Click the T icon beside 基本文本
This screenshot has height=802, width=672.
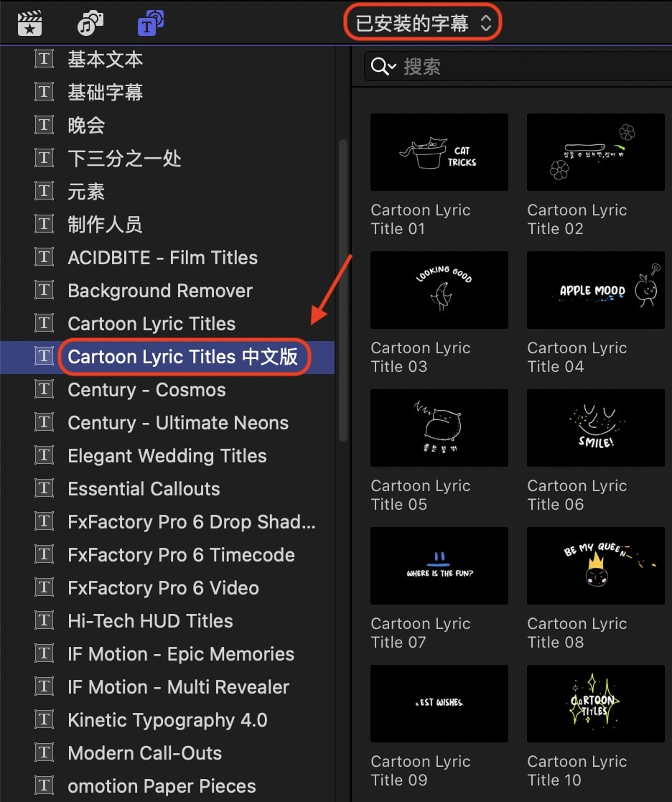click(45, 59)
